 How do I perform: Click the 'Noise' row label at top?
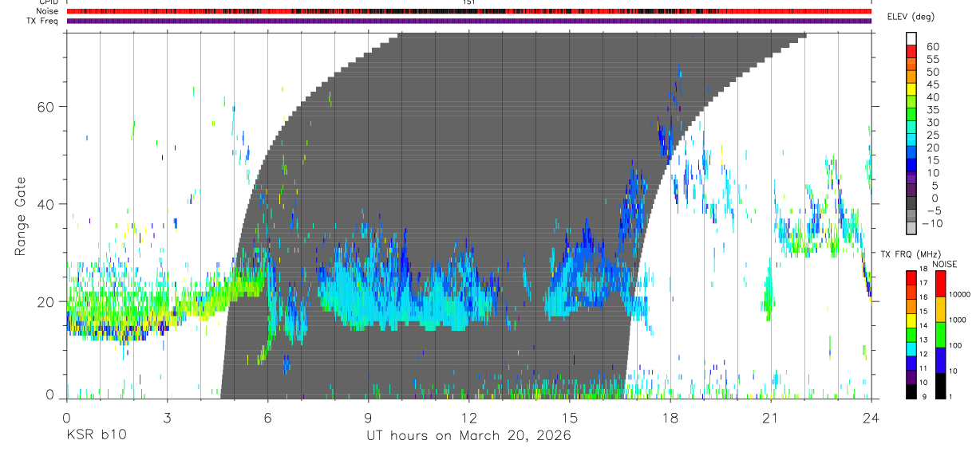pos(49,11)
